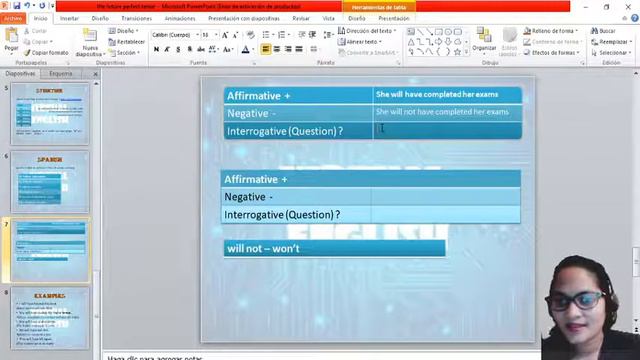The width and height of the screenshot is (640, 360).
Task: Switch to the Revisar ribbon tab
Action: pyautogui.click(x=301, y=18)
